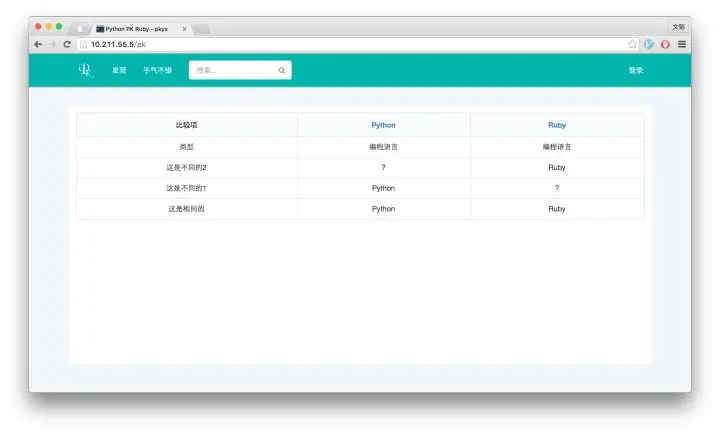
Task: Open the 手气不错 nav link
Action: click(158, 70)
